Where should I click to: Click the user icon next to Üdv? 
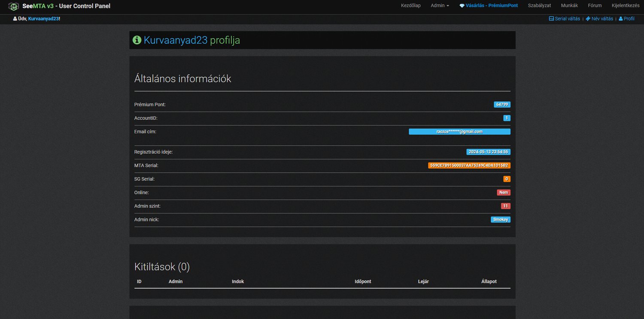pyautogui.click(x=15, y=19)
